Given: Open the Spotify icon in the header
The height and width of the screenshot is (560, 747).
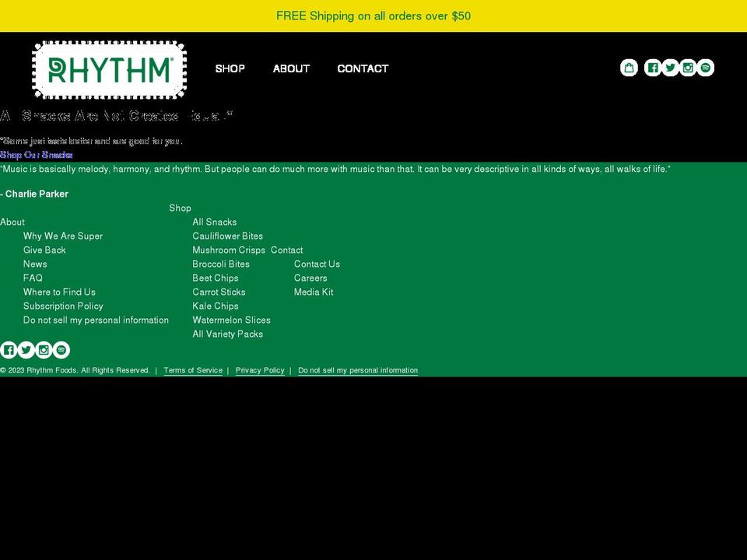Looking at the screenshot, I should pos(706,68).
